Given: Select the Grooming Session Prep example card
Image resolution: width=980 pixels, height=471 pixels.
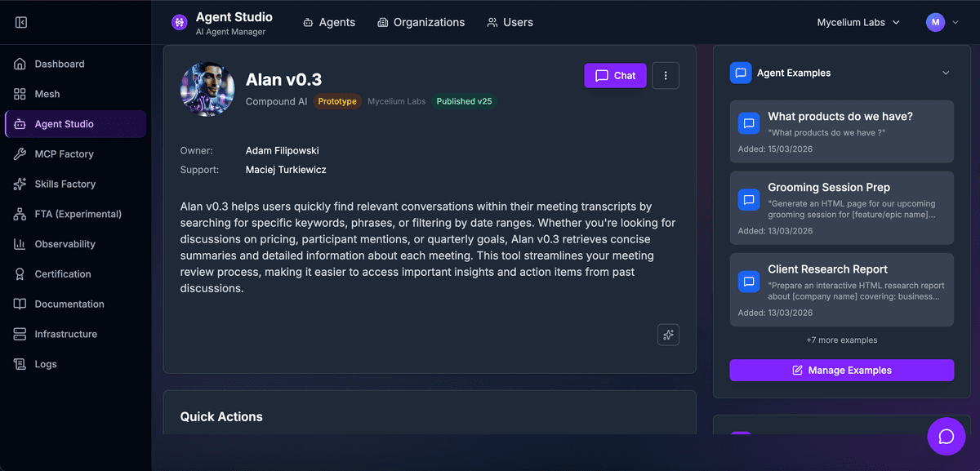Looking at the screenshot, I should [x=841, y=208].
